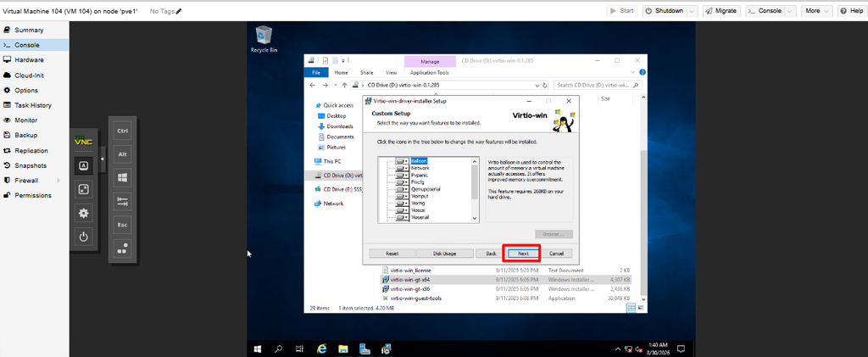
Task: Open the Shutdown dropdown arrow
Action: 693,11
